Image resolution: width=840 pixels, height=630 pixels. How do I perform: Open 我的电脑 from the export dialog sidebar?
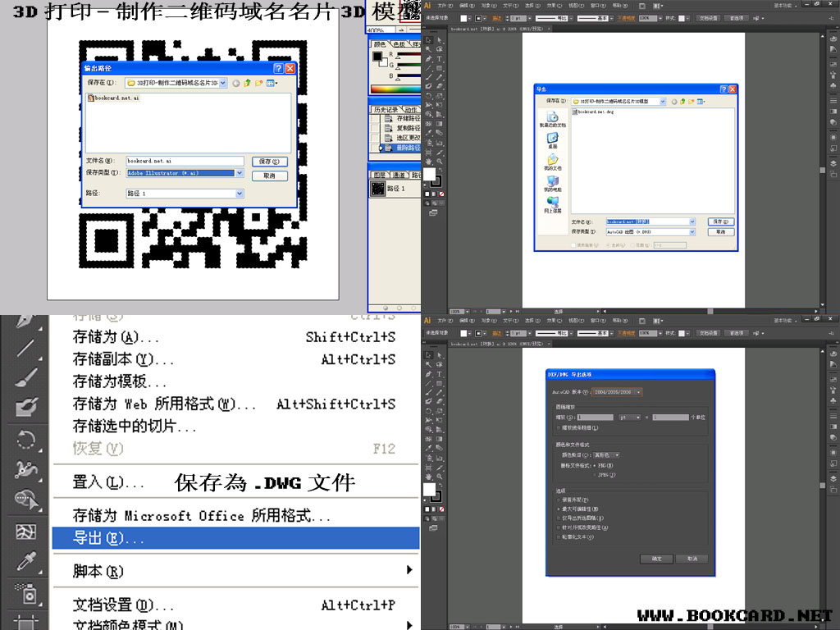(551, 183)
